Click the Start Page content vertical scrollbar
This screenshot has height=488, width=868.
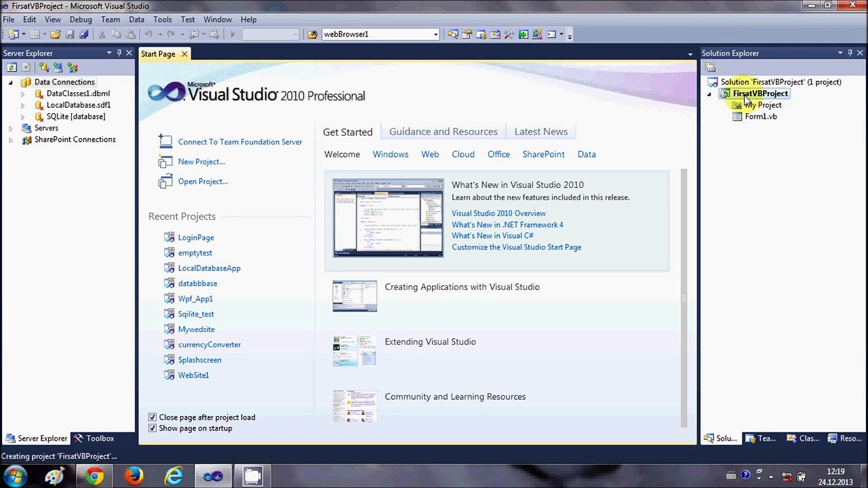tap(684, 298)
